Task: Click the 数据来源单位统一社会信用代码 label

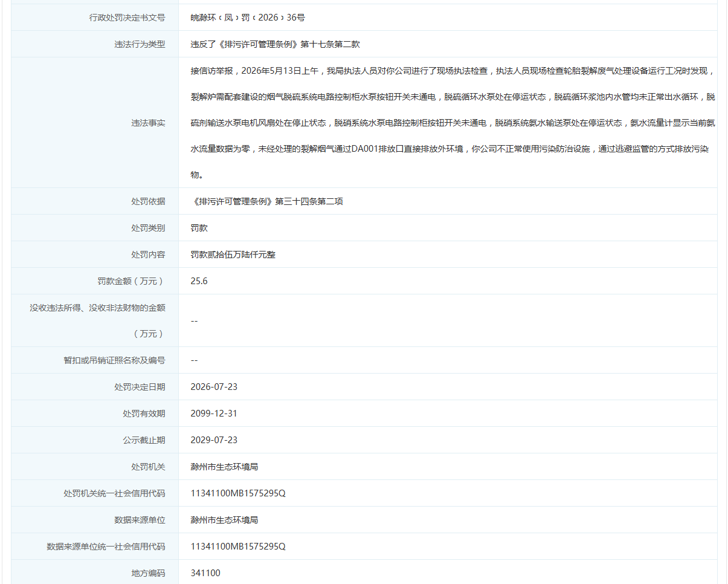Action: (106, 547)
